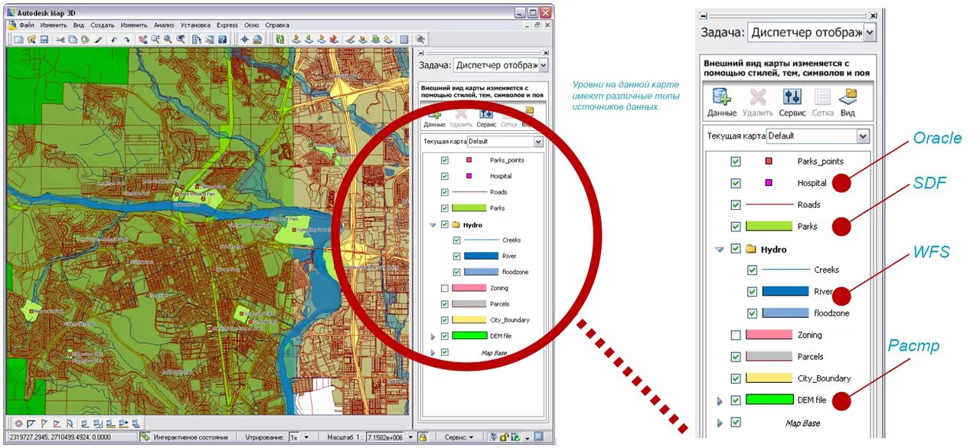Image resolution: width=980 pixels, height=448 pixels.
Task: Click the magenta Hospital symbol in enlarged panel
Action: pyautogui.click(x=769, y=182)
